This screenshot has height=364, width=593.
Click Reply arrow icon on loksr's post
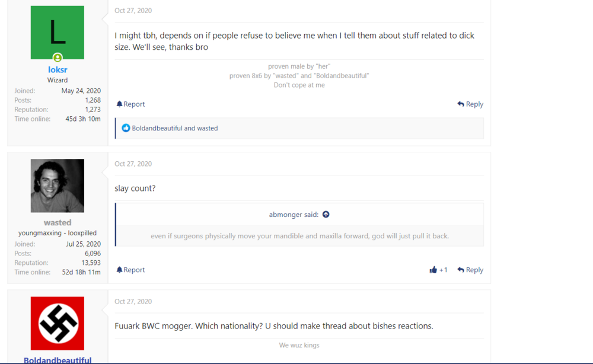pyautogui.click(x=461, y=104)
